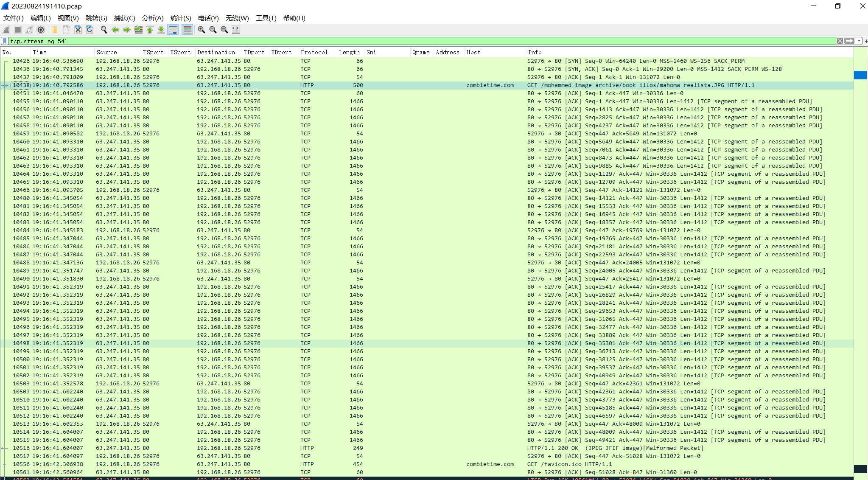Click the resize columns icon
Image resolution: width=868 pixels, height=480 pixels.
point(236,30)
